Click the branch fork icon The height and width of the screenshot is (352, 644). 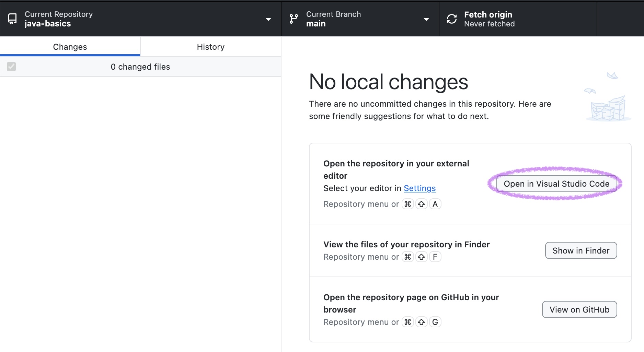(x=293, y=19)
